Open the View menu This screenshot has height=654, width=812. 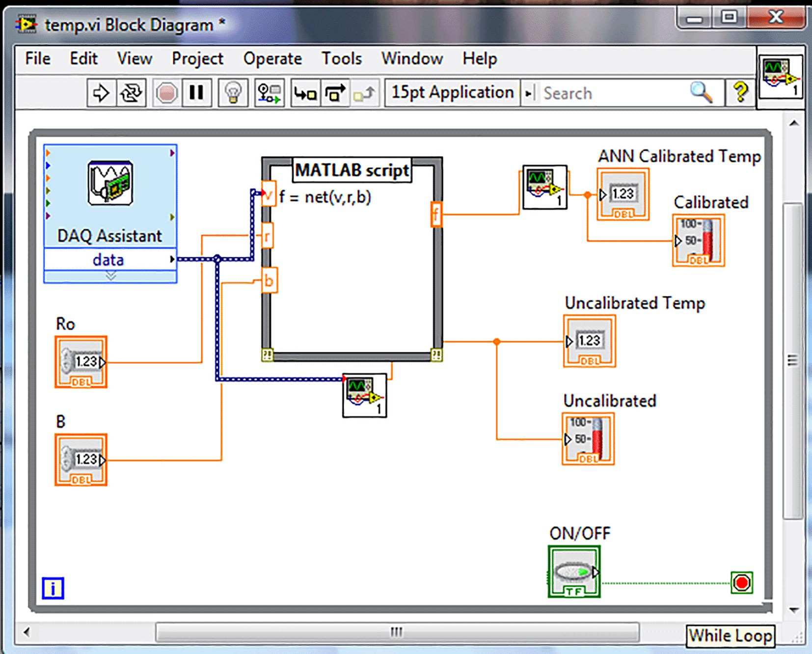pos(135,59)
